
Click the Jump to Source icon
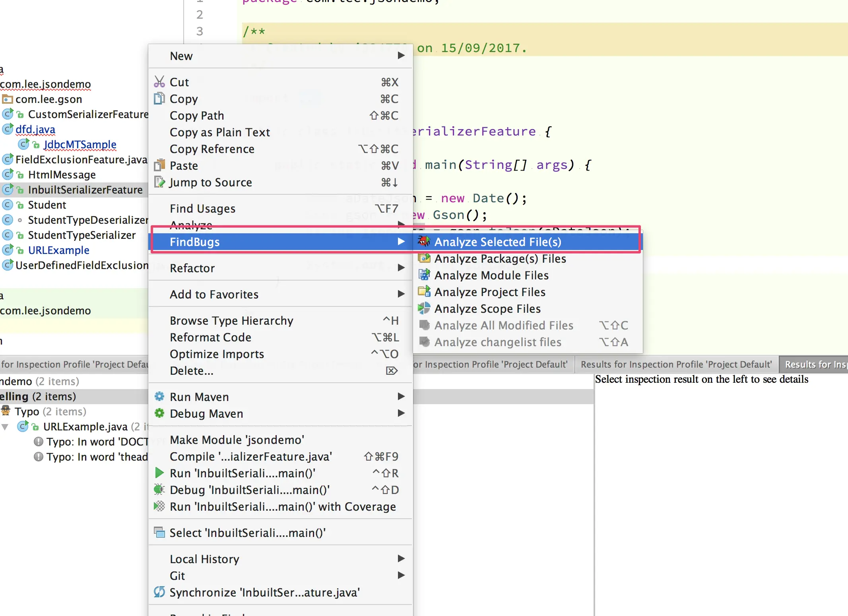pyautogui.click(x=159, y=182)
